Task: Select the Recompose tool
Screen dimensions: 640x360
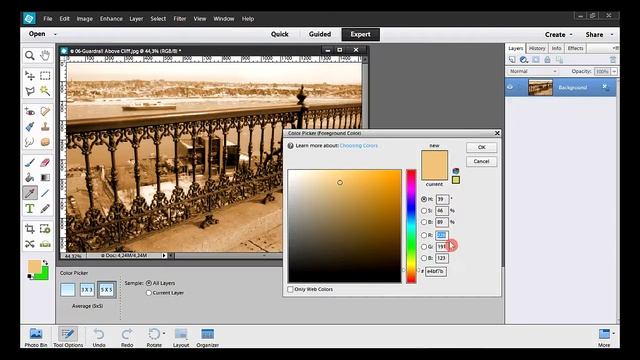Action: [45, 229]
